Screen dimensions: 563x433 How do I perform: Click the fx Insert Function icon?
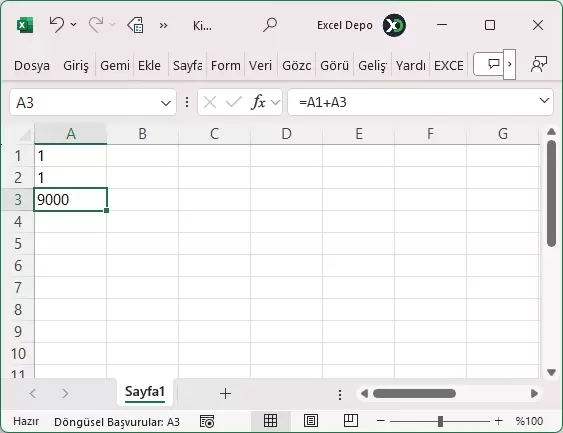click(258, 102)
